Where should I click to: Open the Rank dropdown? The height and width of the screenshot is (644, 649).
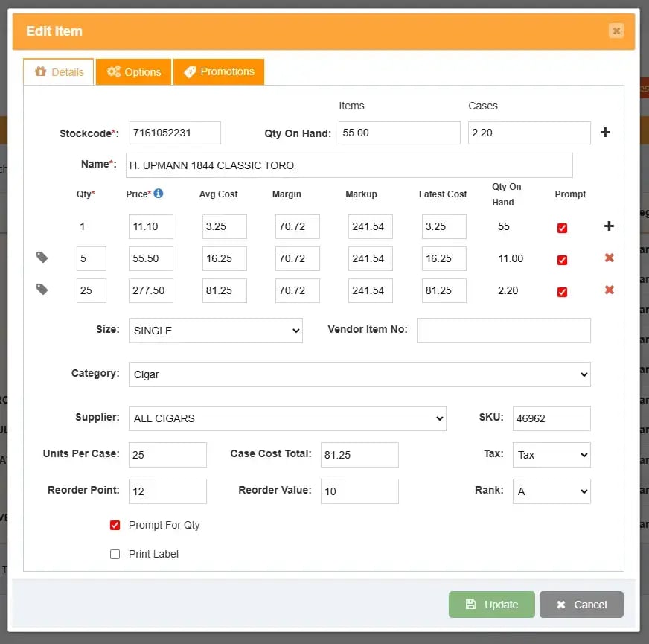(x=551, y=491)
